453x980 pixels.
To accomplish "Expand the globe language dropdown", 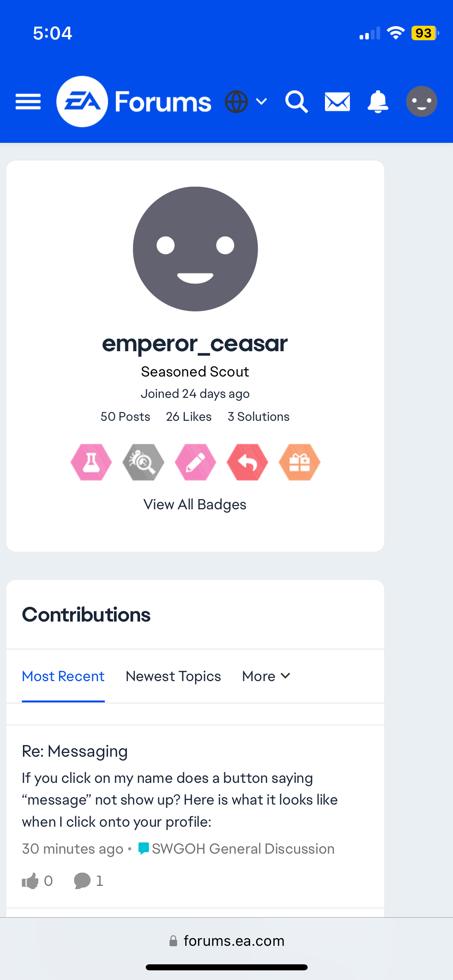I will point(246,102).
